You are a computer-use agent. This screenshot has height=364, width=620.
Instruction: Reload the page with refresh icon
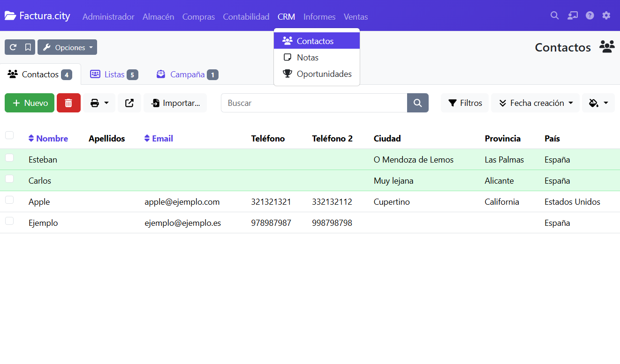[13, 47]
